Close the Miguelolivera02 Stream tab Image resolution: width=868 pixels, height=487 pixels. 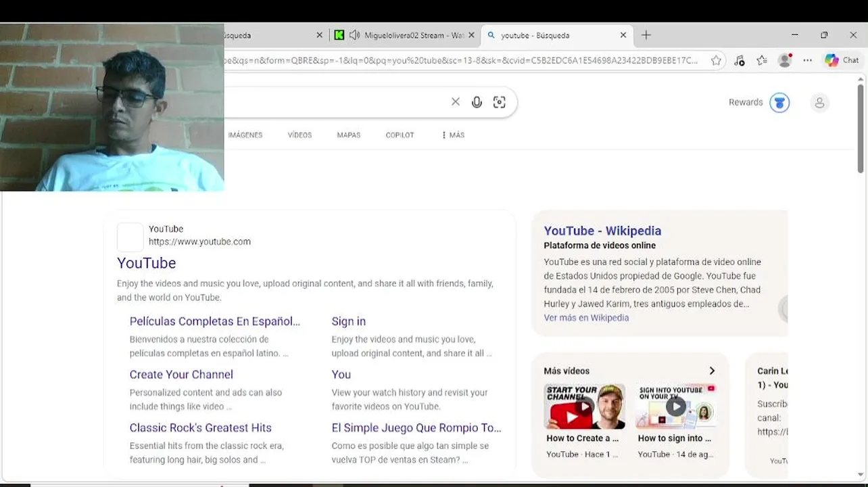(472, 35)
